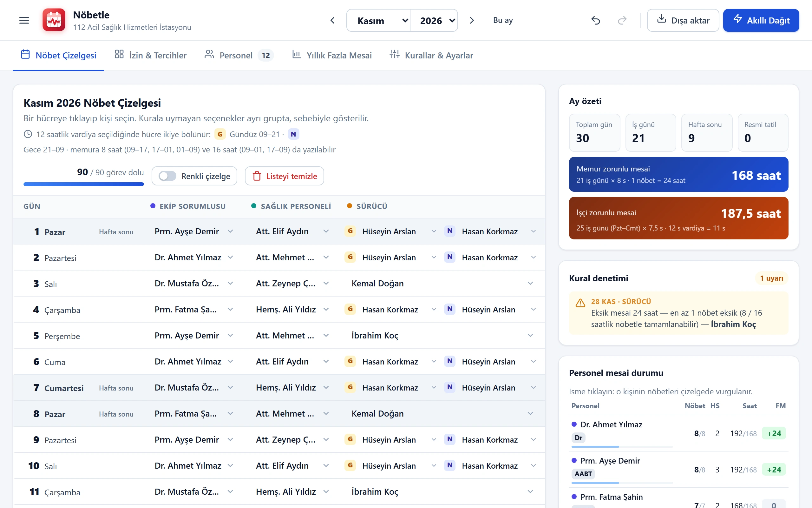The image size is (812, 508).
Task: Go to next month arrow
Action: click(x=472, y=21)
